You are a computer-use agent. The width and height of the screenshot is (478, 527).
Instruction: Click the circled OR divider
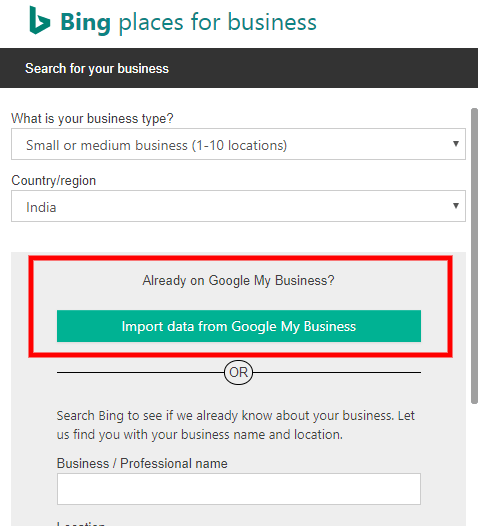(238, 372)
